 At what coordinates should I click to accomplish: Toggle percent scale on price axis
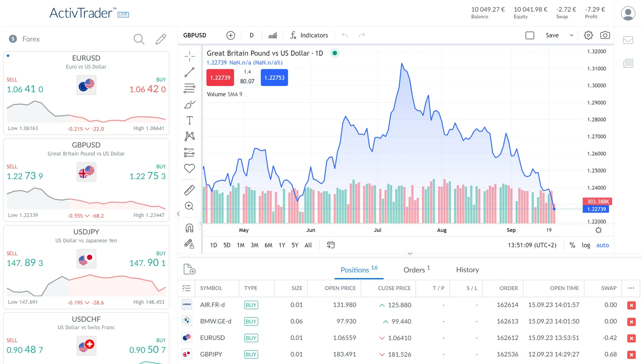tap(572, 245)
